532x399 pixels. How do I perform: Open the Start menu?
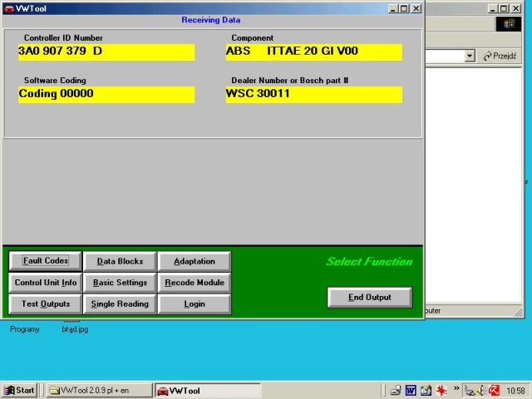pos(19,391)
